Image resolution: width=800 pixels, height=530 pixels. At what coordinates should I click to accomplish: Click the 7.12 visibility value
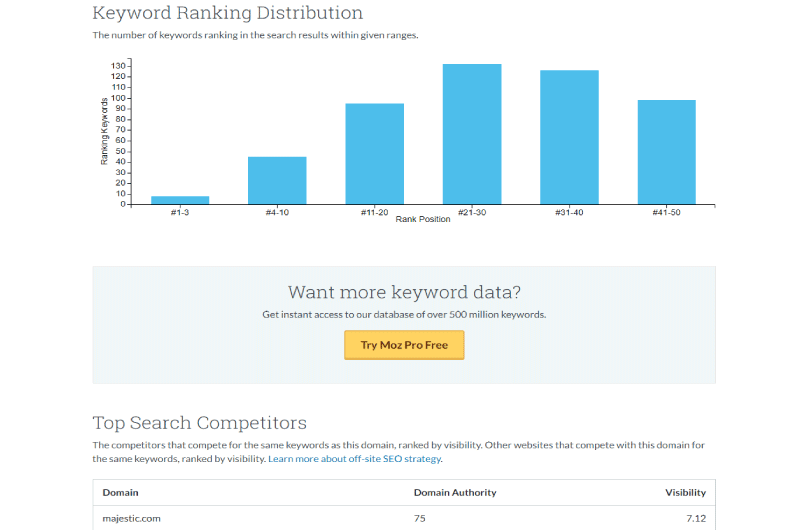click(696, 518)
